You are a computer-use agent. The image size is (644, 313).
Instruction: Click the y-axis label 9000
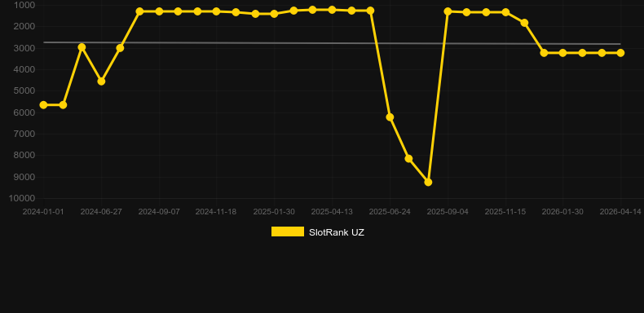pos(24,177)
